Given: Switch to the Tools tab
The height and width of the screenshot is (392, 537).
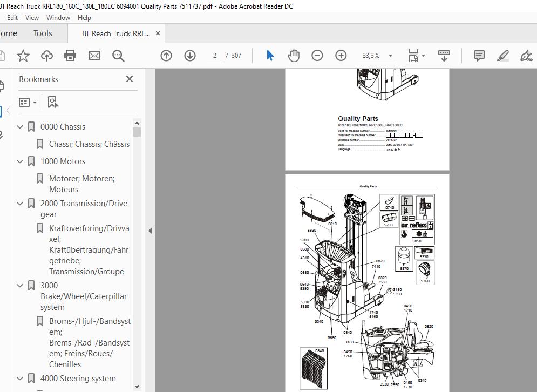Looking at the screenshot, I should [x=43, y=33].
